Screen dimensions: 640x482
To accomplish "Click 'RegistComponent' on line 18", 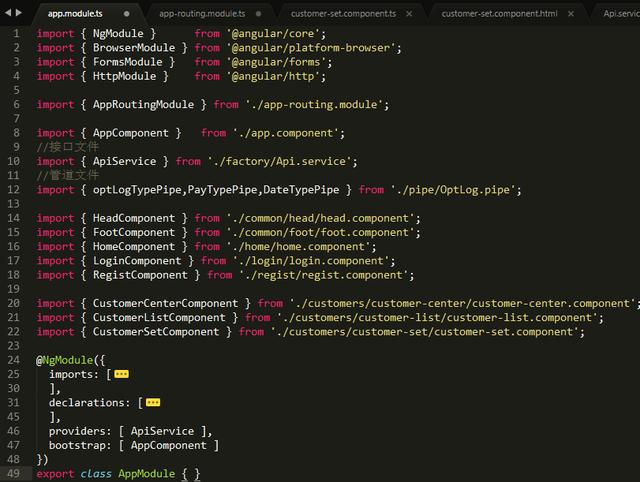I will click(x=140, y=275).
